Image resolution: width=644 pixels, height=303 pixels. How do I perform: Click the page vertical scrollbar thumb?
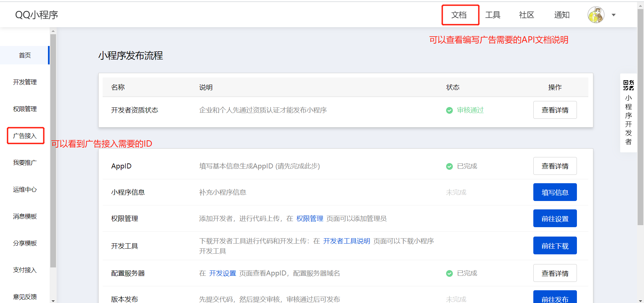coord(640,117)
